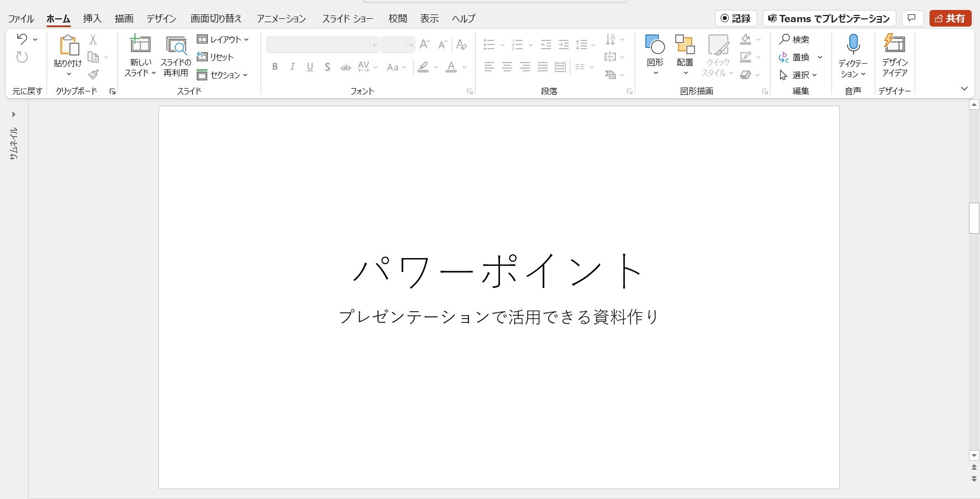The height and width of the screenshot is (499, 980).
Task: Open Design Ideas (デザインアイデア)
Action: point(895,55)
